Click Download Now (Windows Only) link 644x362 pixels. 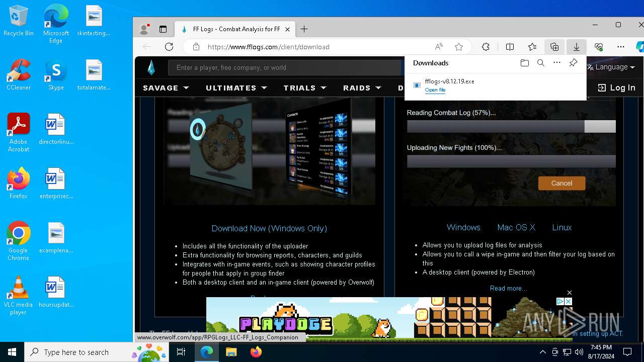(269, 228)
